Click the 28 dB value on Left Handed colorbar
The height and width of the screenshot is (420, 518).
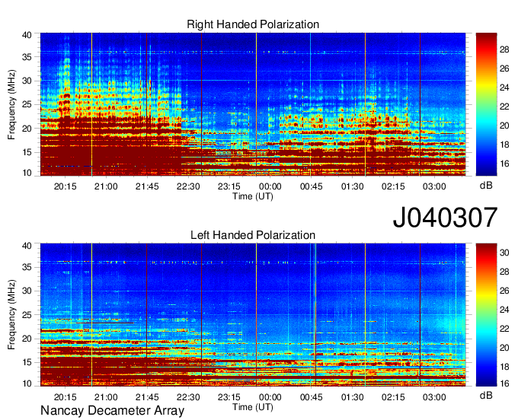504,272
